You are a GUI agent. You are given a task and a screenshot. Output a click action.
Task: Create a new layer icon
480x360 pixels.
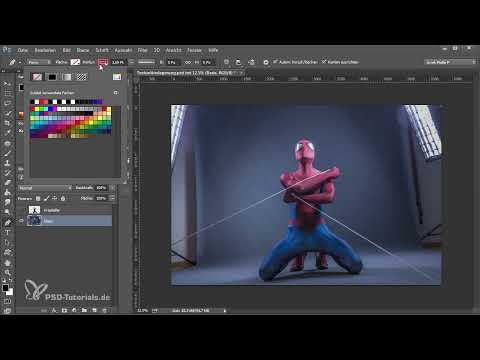point(94,310)
